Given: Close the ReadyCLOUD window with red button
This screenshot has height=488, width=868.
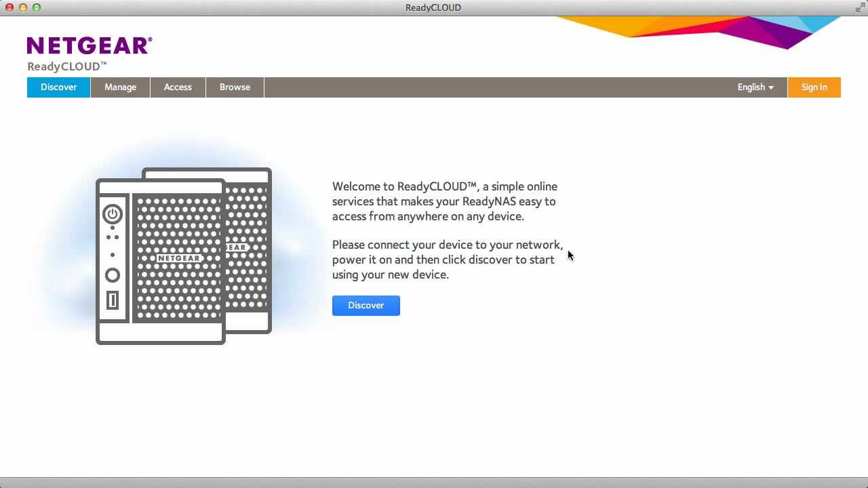Looking at the screenshot, I should click(9, 7).
